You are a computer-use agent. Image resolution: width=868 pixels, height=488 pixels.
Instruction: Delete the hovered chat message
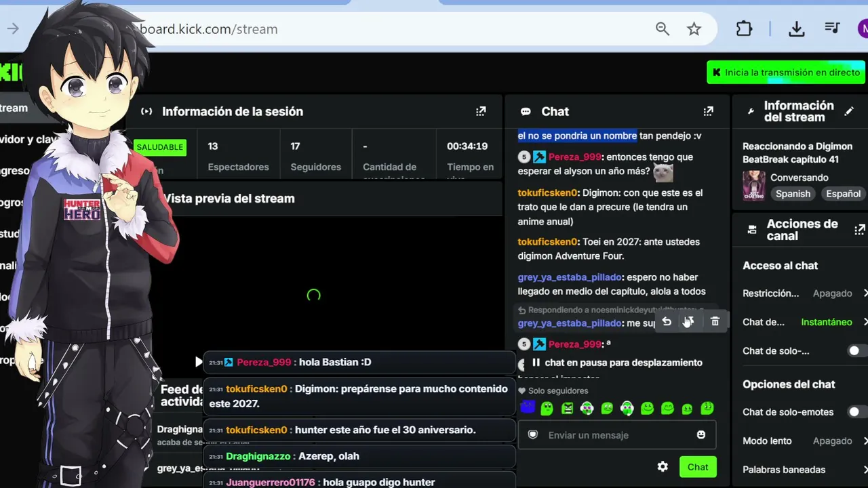click(715, 322)
